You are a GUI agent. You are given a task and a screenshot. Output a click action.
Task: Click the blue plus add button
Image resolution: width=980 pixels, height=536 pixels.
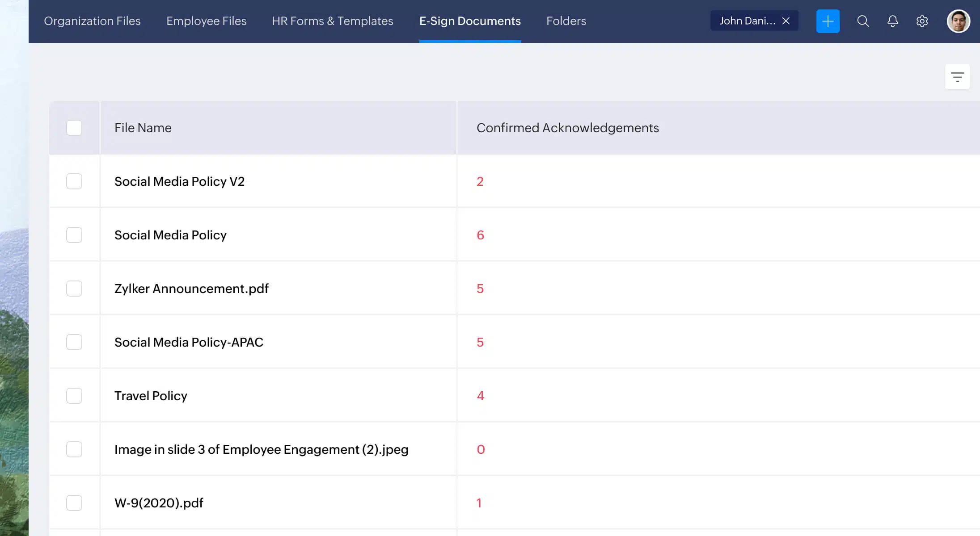click(828, 21)
